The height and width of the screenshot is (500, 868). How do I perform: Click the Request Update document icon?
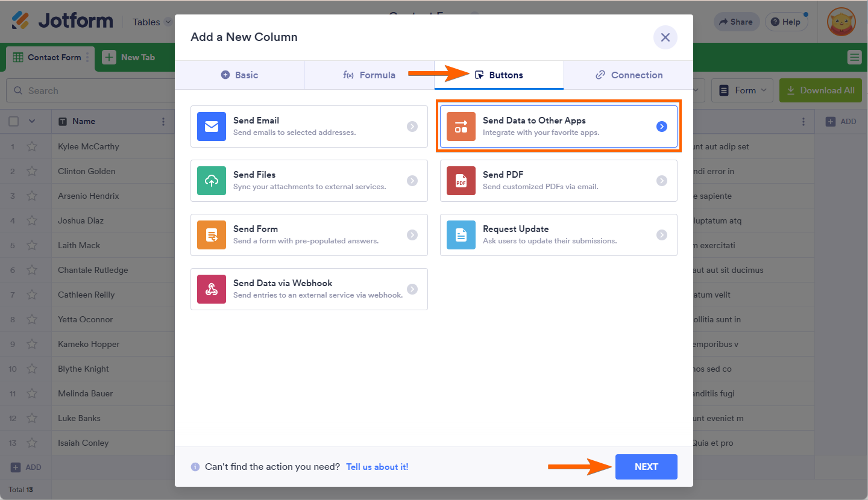click(461, 235)
